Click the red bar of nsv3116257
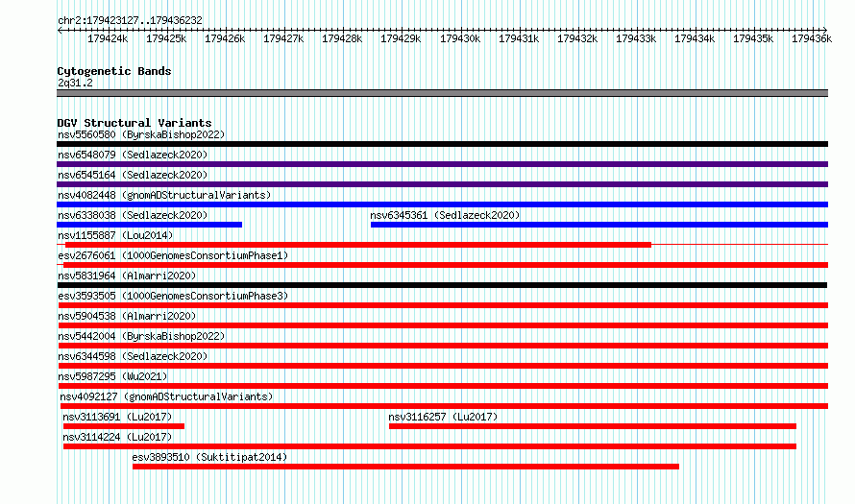The image size is (855, 504). tap(593, 426)
